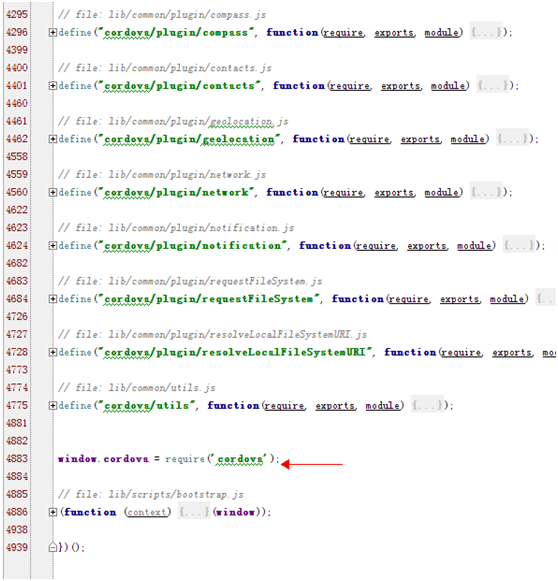Click "require" parameter on the requestFileSystem line

(408, 300)
